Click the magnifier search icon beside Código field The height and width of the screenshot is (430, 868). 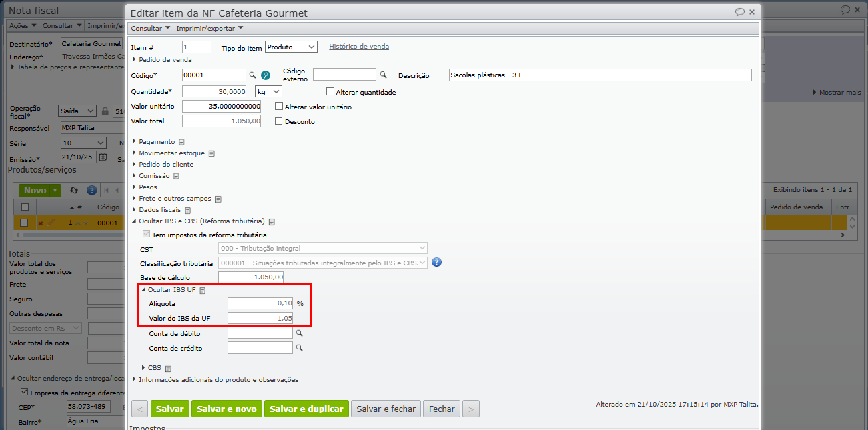tap(253, 75)
